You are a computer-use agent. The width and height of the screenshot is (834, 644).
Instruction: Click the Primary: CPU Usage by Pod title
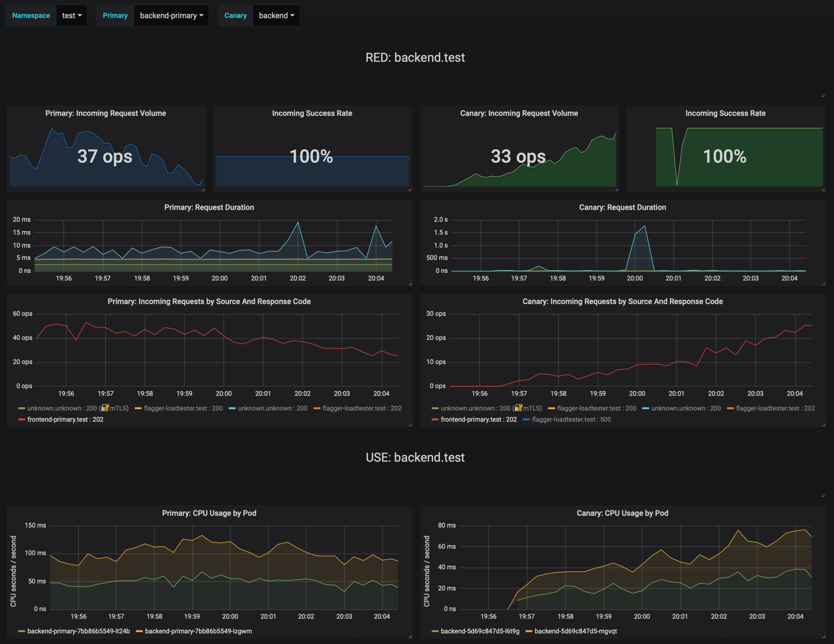(x=209, y=513)
